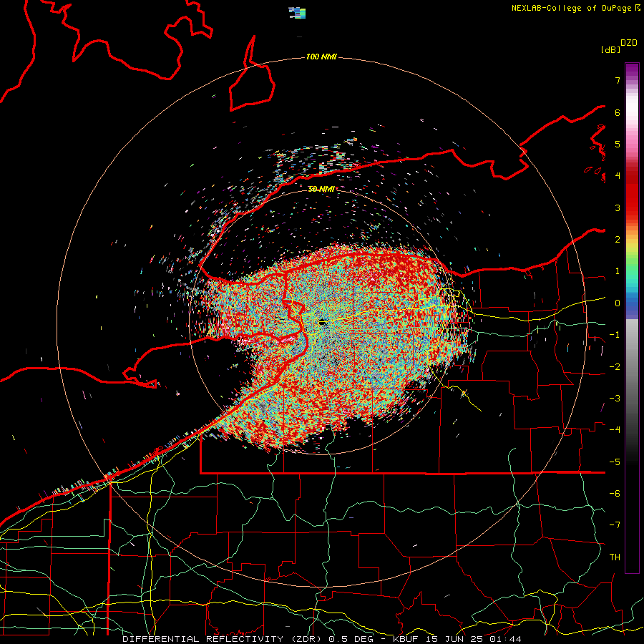Image resolution: width=644 pixels, height=644 pixels.
Task: Click the TH label on the scale
Action: tap(615, 557)
